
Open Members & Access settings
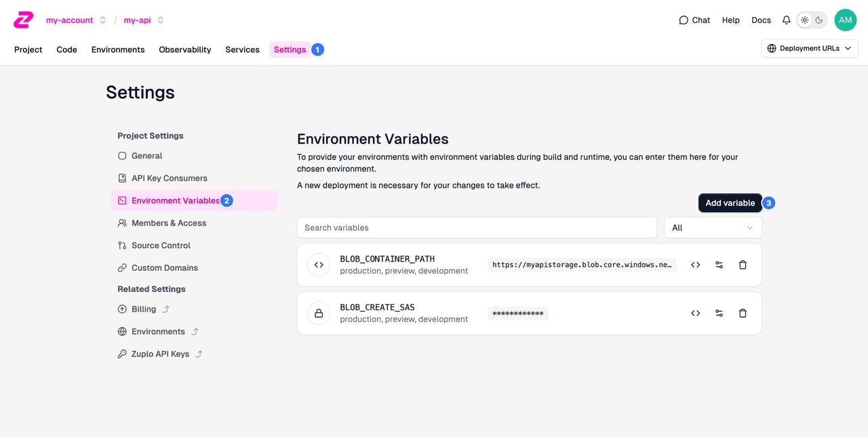tap(194, 223)
